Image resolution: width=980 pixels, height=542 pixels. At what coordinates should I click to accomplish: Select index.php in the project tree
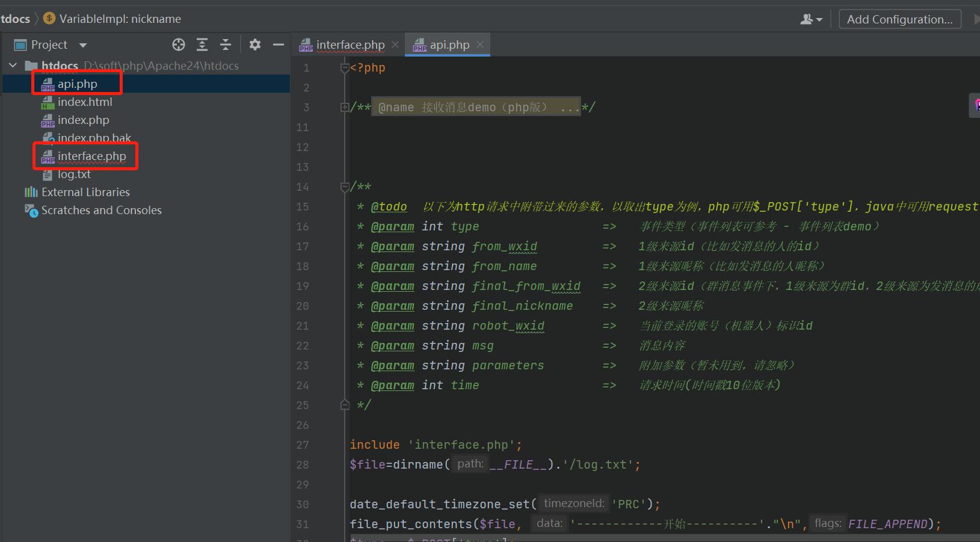[x=84, y=120]
